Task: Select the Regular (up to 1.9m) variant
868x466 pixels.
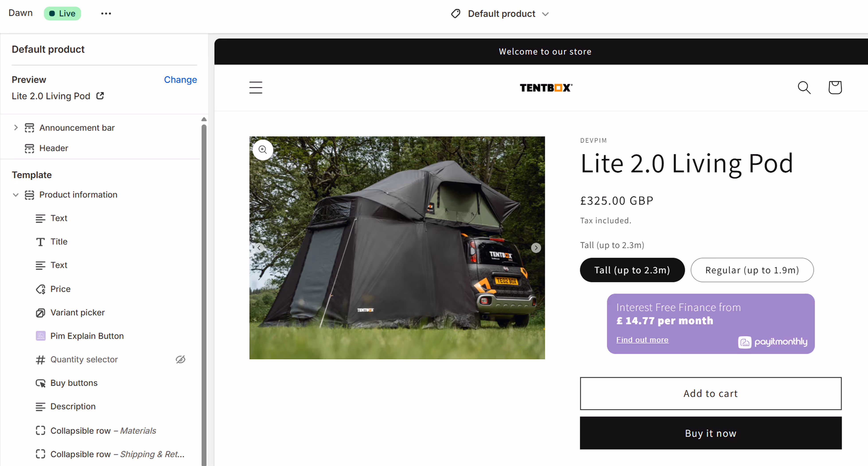Action: (x=752, y=270)
